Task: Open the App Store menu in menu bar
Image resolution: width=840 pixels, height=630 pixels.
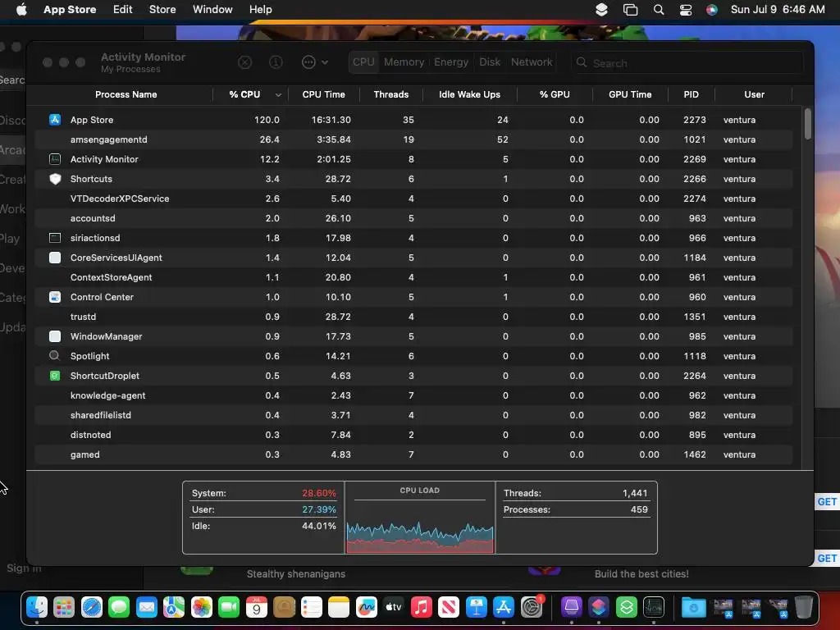Action: coord(70,10)
